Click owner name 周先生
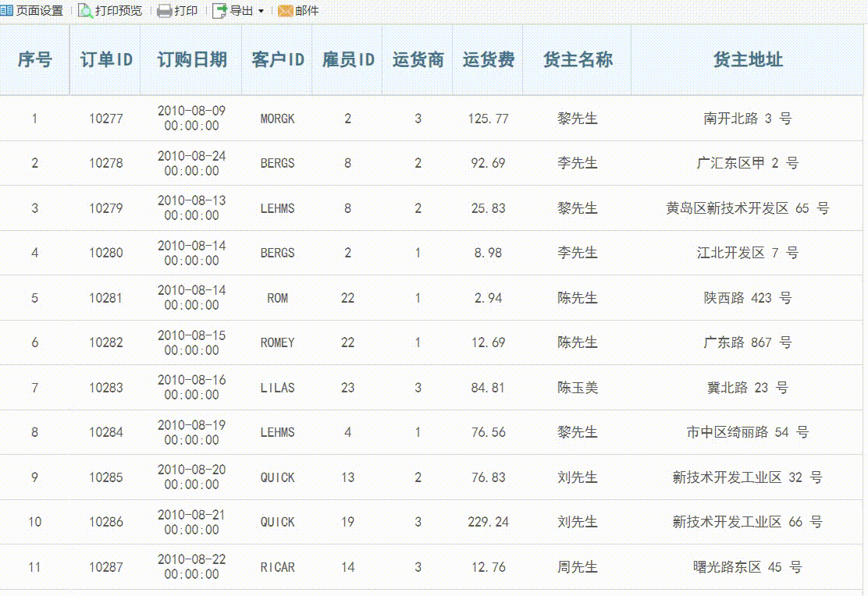This screenshot has width=868, height=596. click(578, 567)
